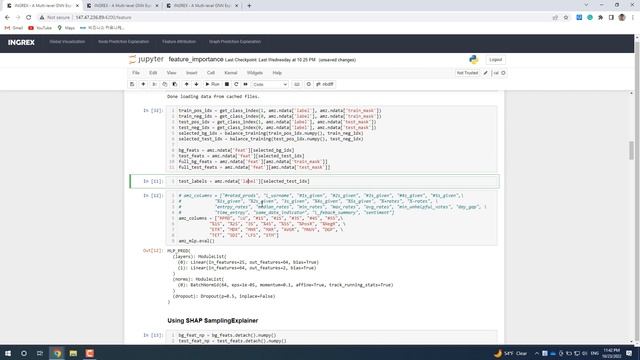The image size is (640, 360).
Task: Click the round icon beside the nbdiff button
Action: (x=309, y=84)
